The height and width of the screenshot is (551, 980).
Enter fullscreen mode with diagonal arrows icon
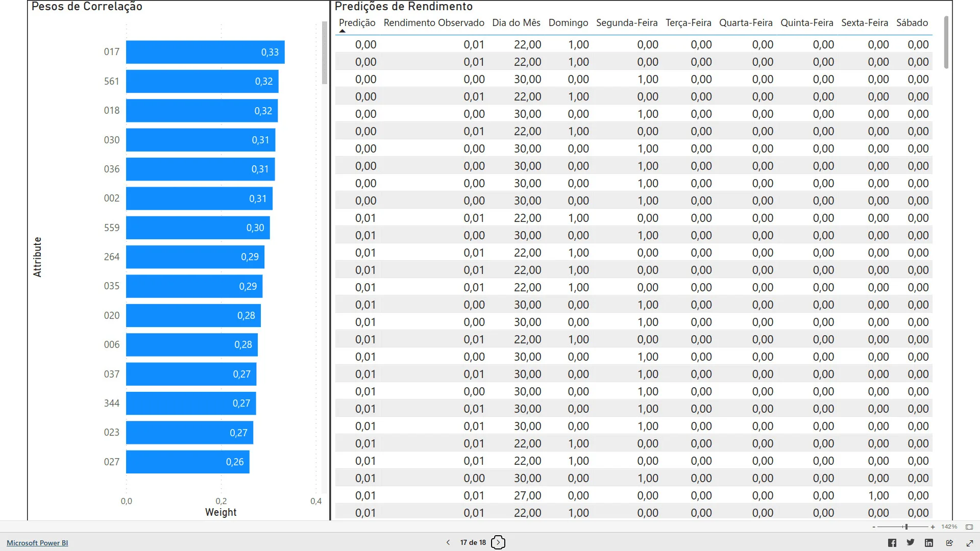(x=970, y=543)
